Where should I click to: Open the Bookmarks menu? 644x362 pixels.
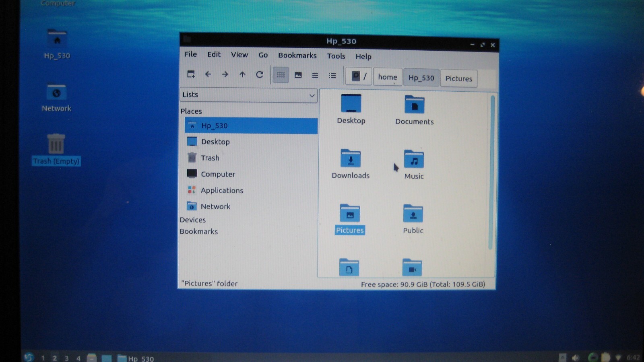click(297, 56)
